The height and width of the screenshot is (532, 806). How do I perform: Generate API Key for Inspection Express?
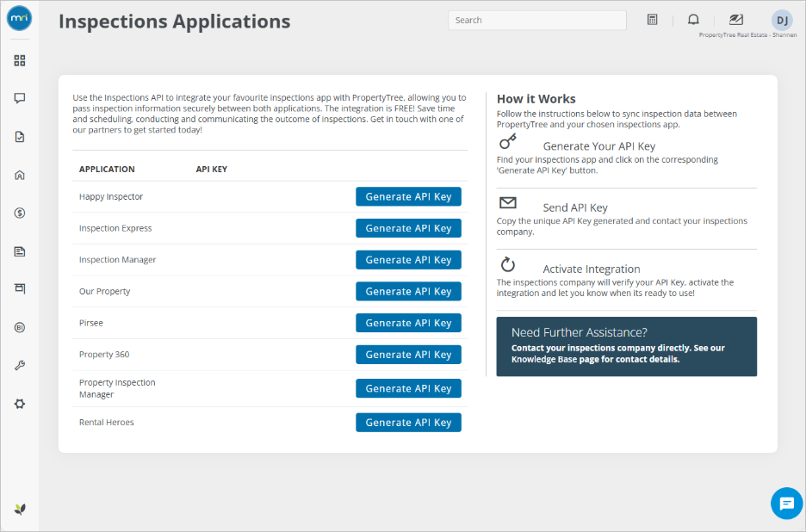408,228
